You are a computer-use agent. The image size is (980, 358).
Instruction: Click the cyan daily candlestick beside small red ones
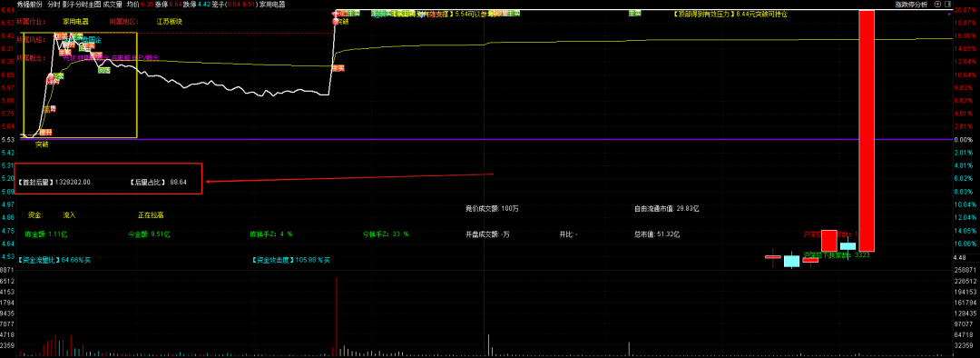pyautogui.click(x=792, y=261)
